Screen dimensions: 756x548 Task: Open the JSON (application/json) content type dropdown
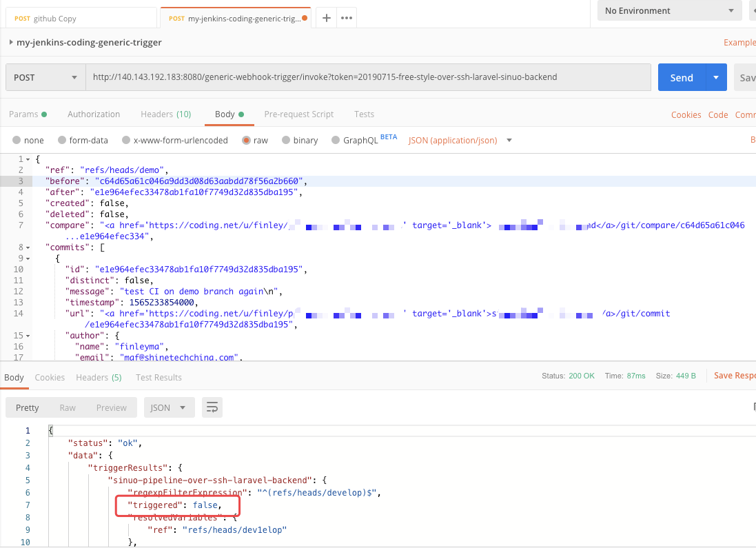(x=460, y=140)
